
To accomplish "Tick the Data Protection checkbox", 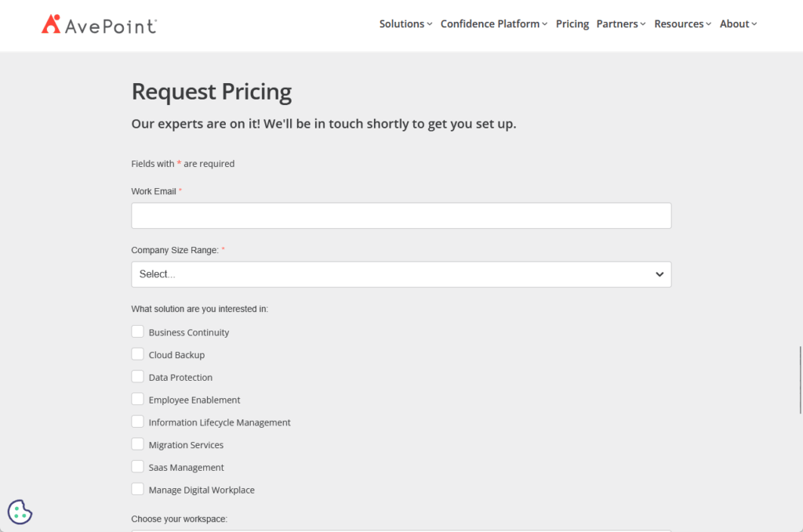I will click(137, 377).
